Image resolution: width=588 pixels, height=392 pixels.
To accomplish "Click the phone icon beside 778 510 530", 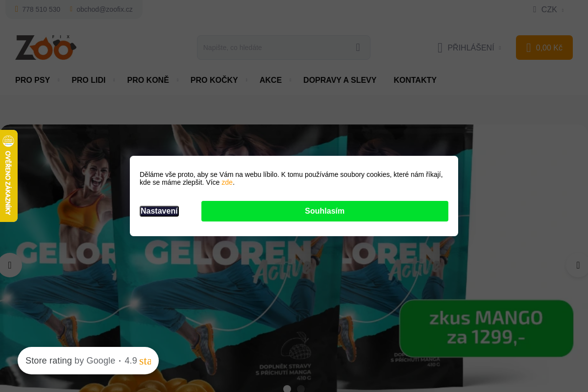I will 17,9.
